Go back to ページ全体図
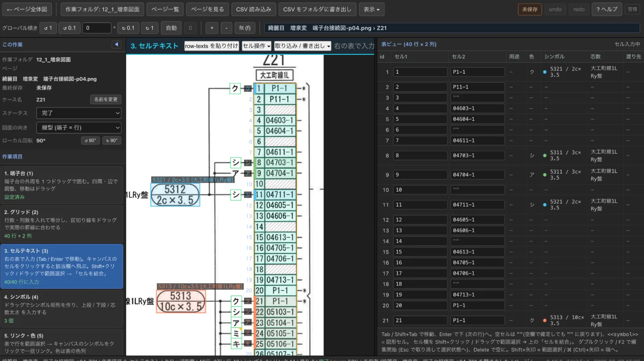This screenshot has height=361, width=644. tap(27, 9)
